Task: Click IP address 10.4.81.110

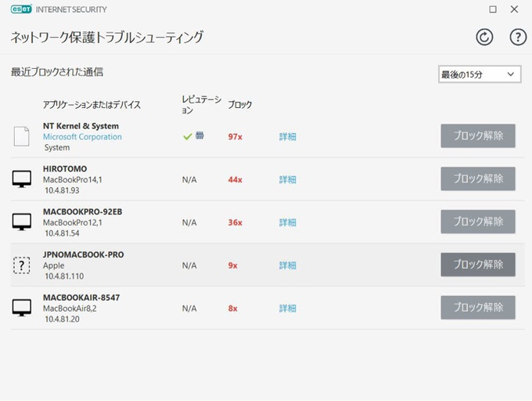Action: click(x=64, y=276)
